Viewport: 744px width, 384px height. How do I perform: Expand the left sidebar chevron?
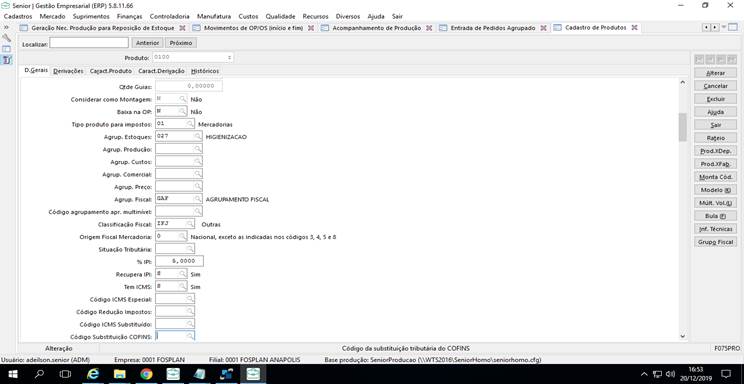(x=6, y=27)
